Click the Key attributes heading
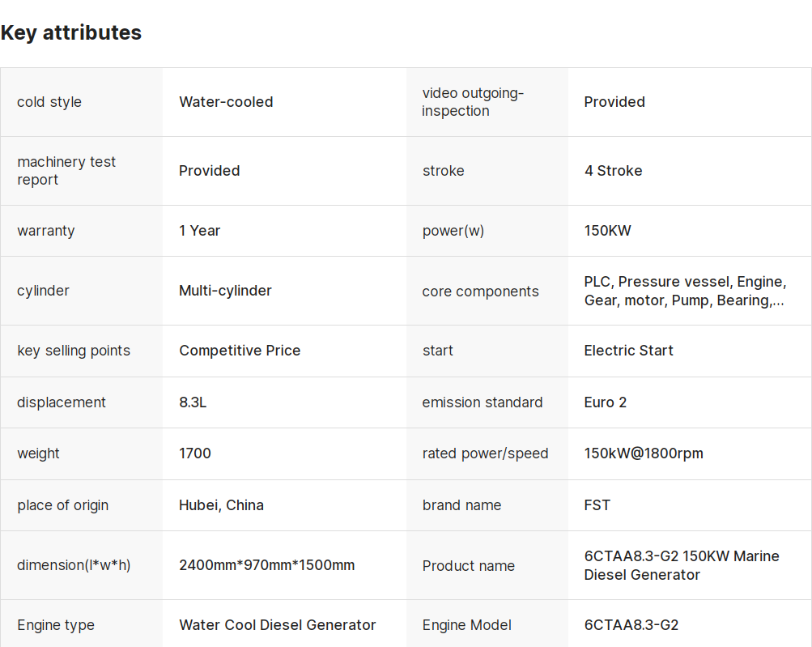 (71, 32)
